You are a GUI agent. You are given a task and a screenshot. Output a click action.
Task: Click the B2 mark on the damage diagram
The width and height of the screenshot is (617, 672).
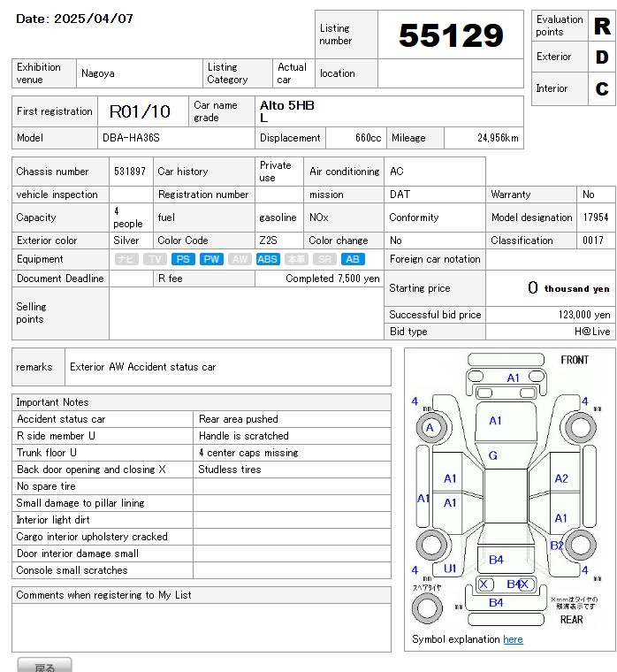point(557,546)
